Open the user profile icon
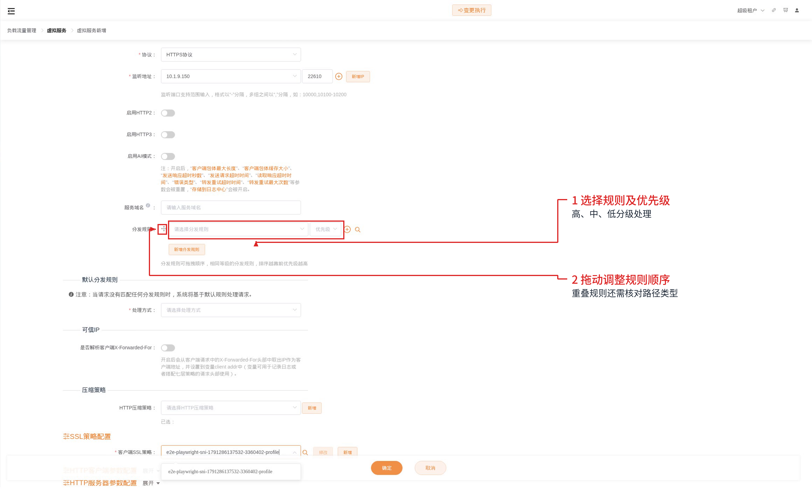The height and width of the screenshot is (504, 812). tap(797, 10)
